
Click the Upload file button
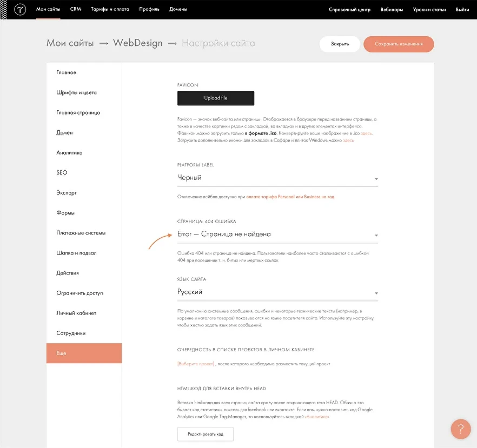click(215, 98)
